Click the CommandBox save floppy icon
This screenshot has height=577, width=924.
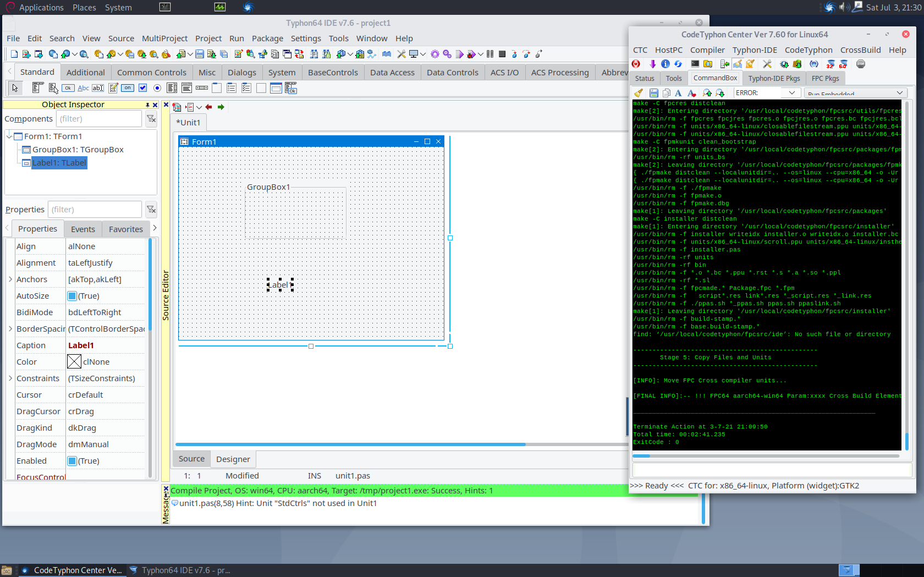click(x=654, y=93)
